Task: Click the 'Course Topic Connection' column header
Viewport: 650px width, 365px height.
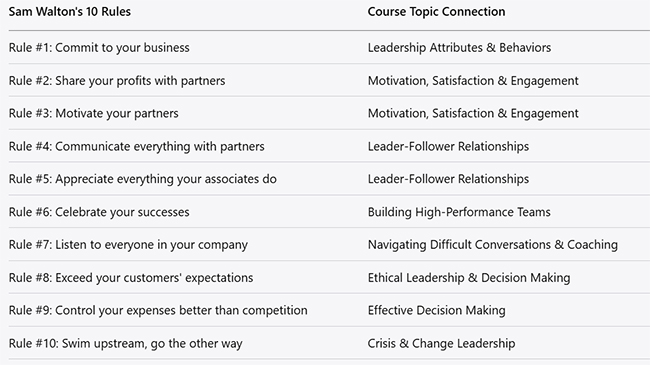Action: coord(436,12)
